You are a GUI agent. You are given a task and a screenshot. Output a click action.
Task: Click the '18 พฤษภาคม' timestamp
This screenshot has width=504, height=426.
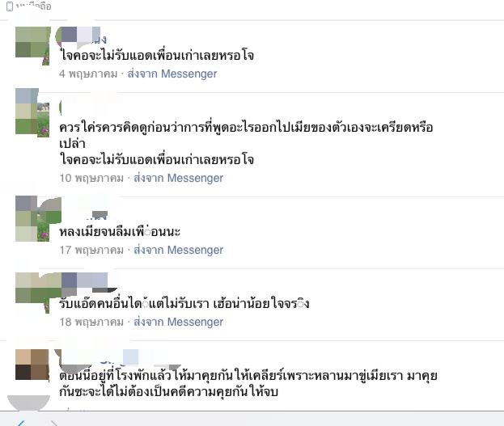(91, 322)
